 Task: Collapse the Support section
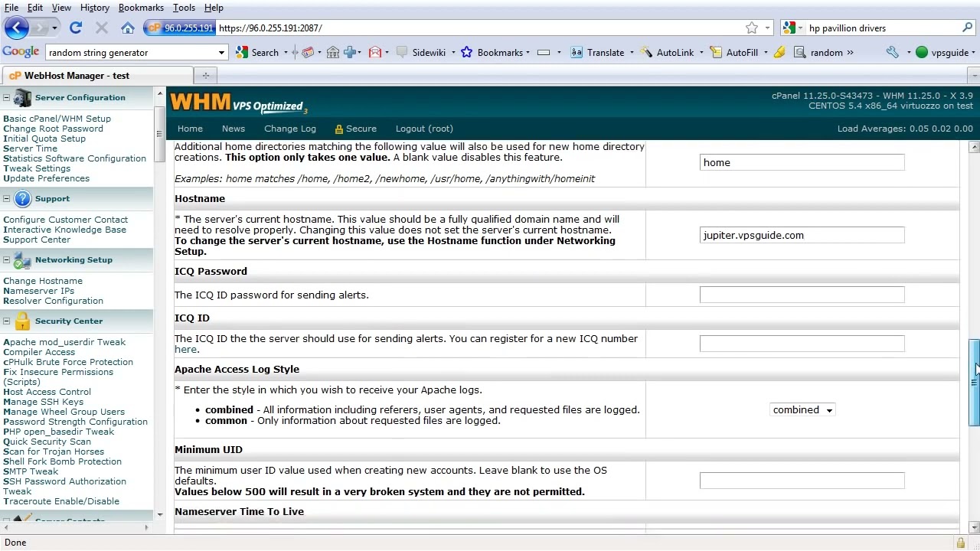pyautogui.click(x=6, y=198)
